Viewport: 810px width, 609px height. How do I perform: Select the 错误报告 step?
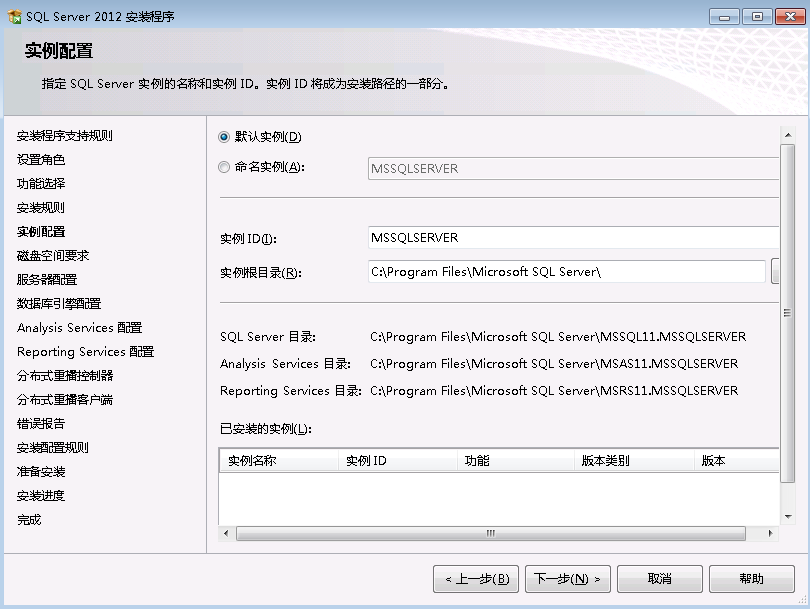(x=41, y=424)
